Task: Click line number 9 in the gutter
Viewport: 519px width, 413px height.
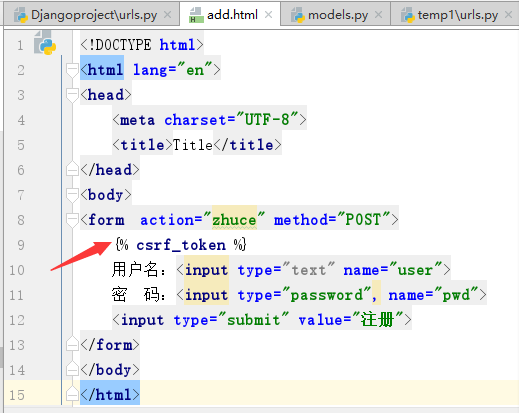Action: (x=21, y=245)
